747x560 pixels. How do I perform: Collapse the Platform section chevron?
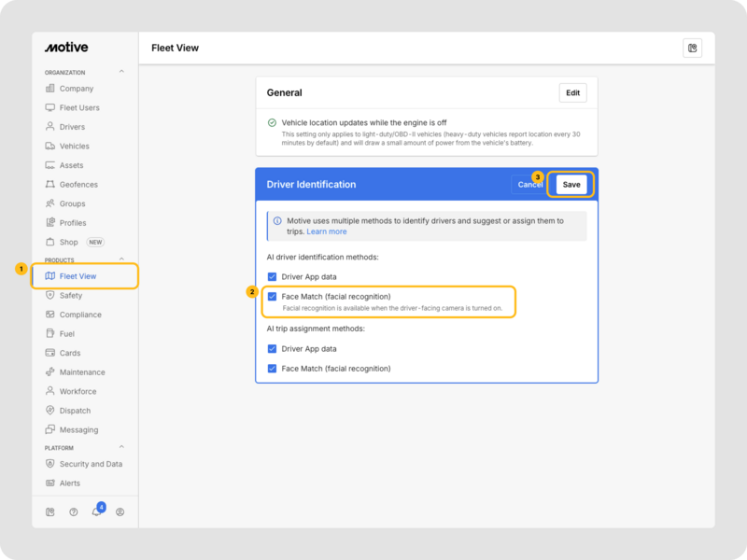120,448
